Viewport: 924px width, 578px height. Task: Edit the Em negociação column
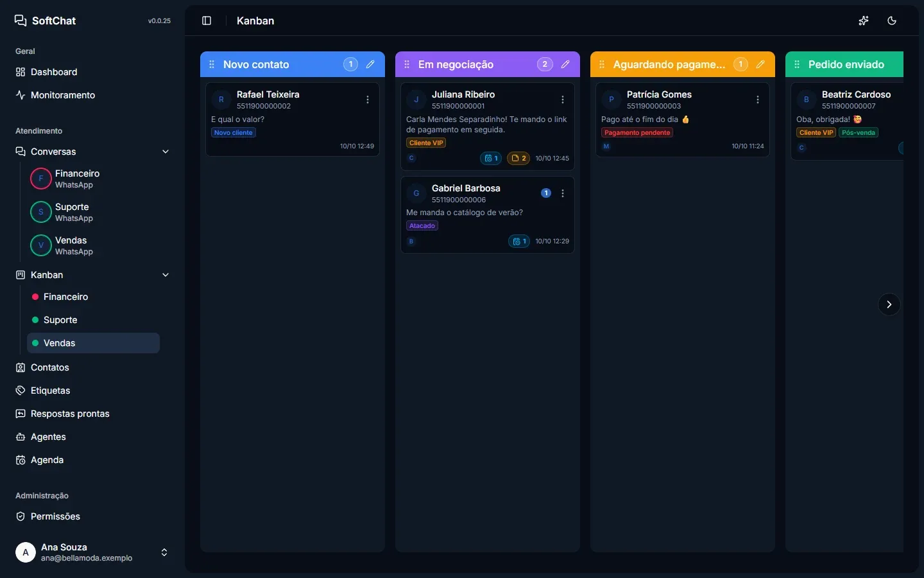[x=565, y=64]
